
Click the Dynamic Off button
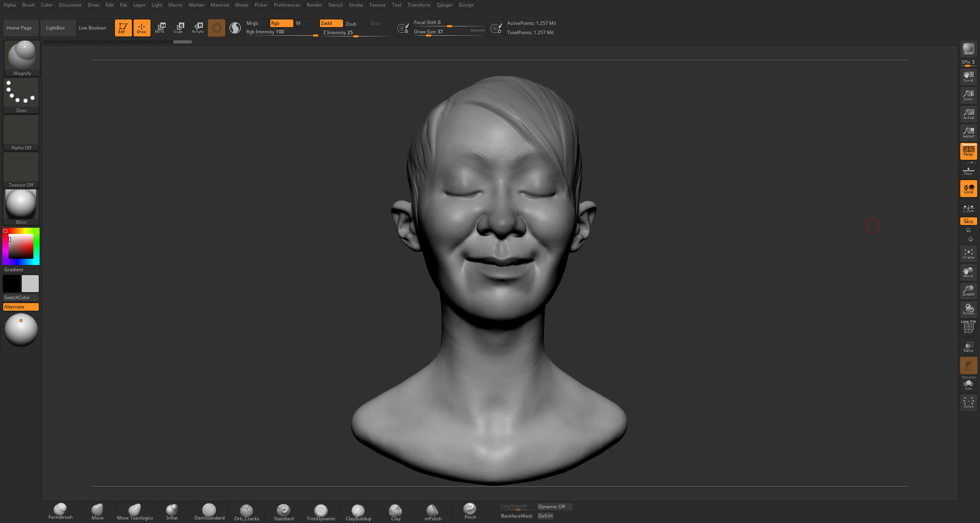pos(555,506)
